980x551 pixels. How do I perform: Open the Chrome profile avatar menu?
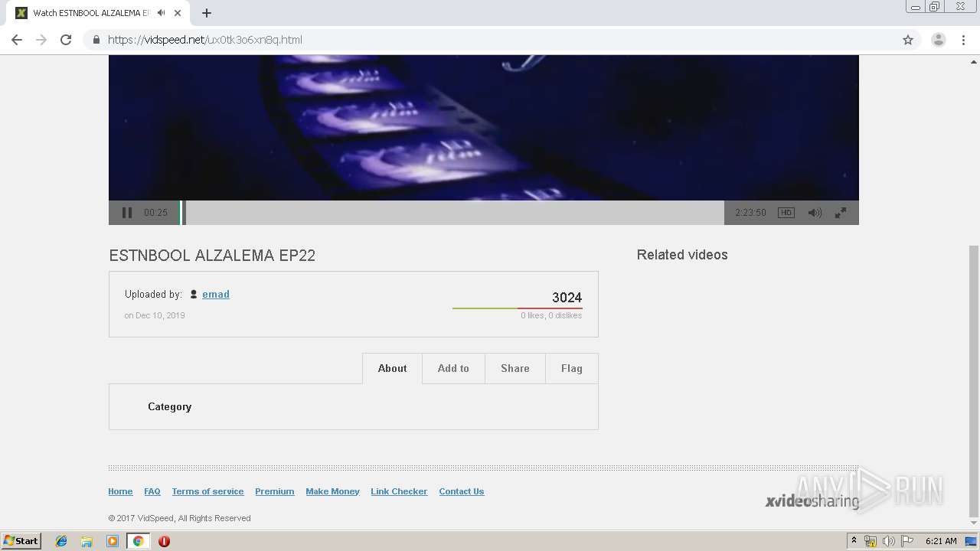point(939,40)
